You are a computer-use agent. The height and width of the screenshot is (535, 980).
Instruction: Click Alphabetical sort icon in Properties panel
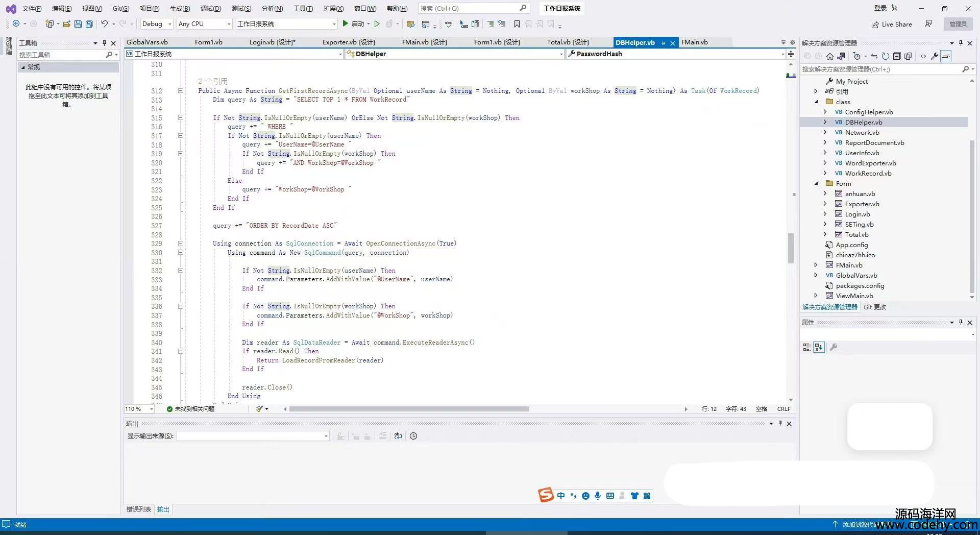click(x=819, y=347)
